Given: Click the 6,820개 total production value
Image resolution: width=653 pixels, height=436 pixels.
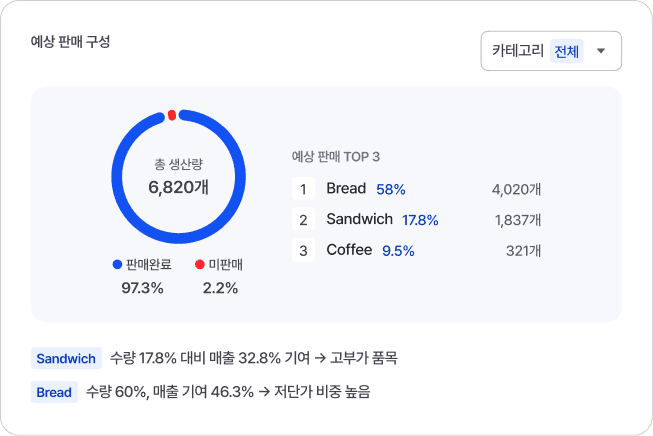Looking at the screenshot, I should point(178,187).
